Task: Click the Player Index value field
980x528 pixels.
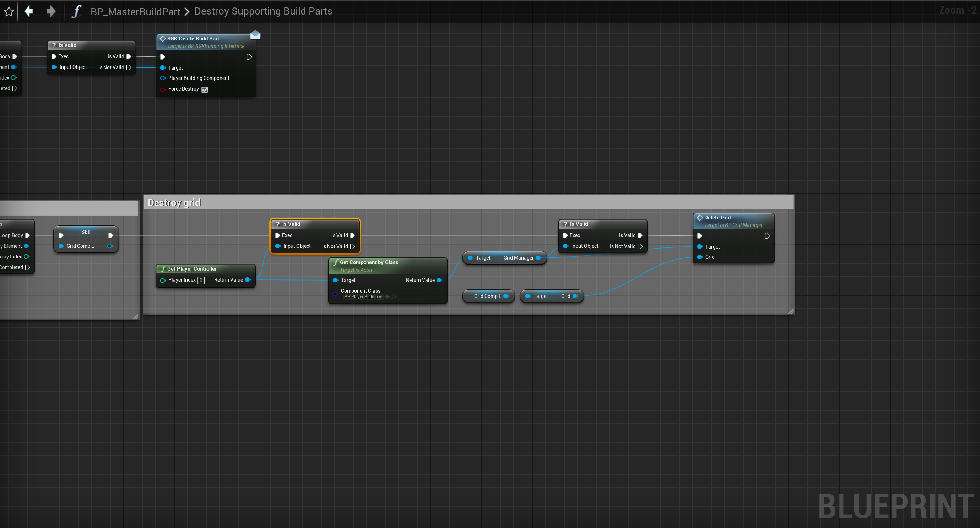Action: [201, 281]
